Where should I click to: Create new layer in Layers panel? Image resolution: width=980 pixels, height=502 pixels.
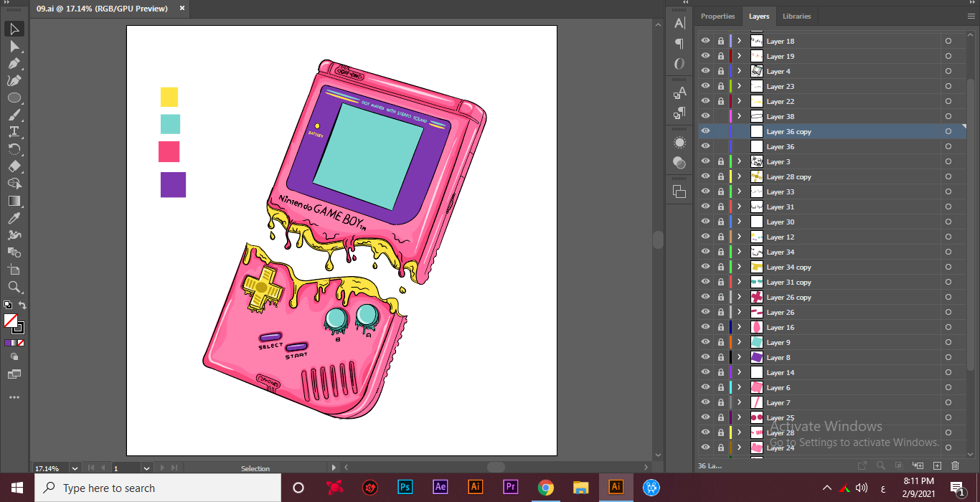click(937, 465)
